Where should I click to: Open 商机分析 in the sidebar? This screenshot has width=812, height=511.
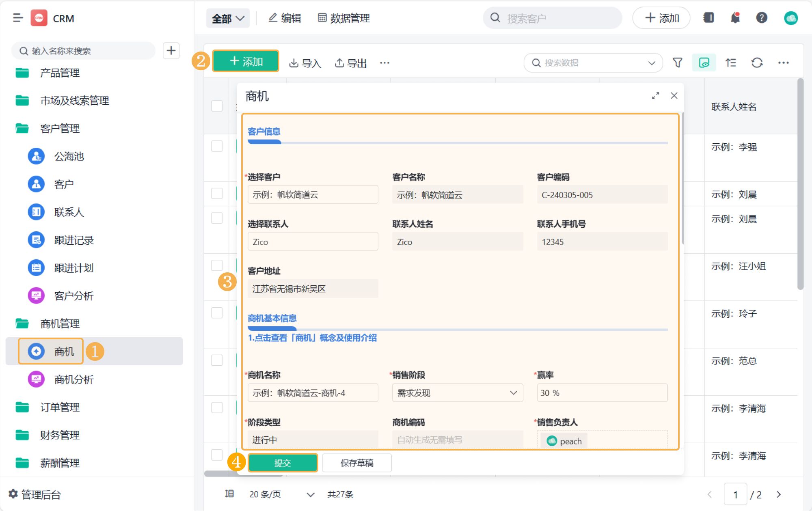pyautogui.click(x=73, y=379)
